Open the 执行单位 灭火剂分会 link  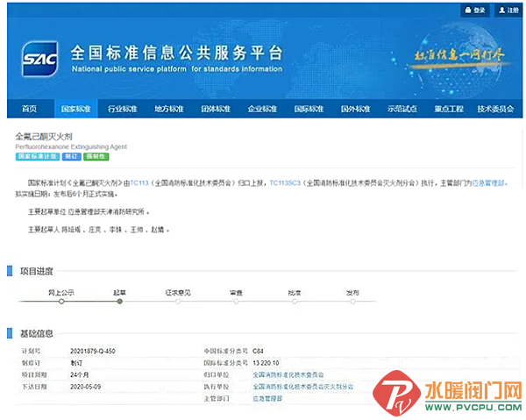pos(303,387)
